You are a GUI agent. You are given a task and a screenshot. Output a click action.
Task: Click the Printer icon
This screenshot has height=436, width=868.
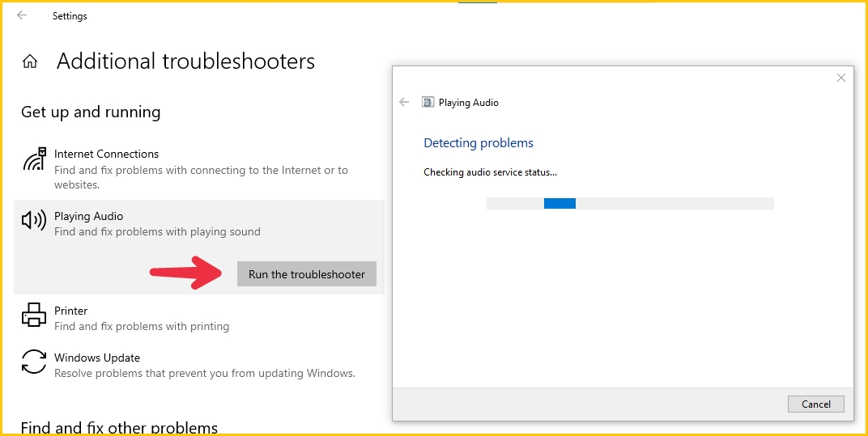coord(34,315)
